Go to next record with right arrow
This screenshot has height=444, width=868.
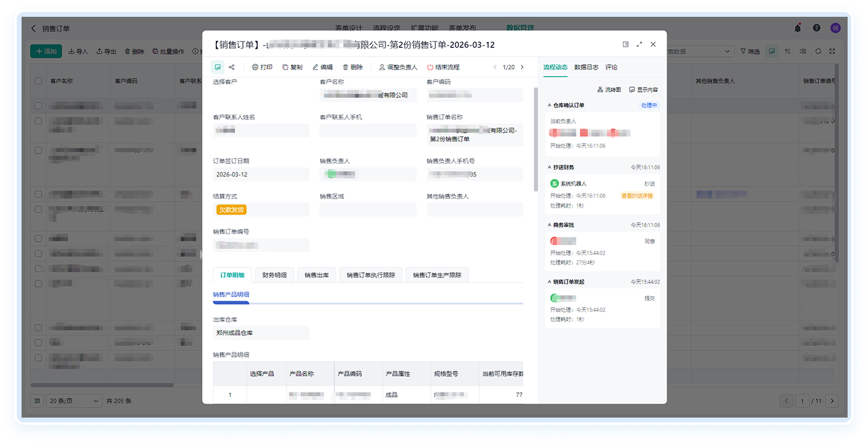522,67
